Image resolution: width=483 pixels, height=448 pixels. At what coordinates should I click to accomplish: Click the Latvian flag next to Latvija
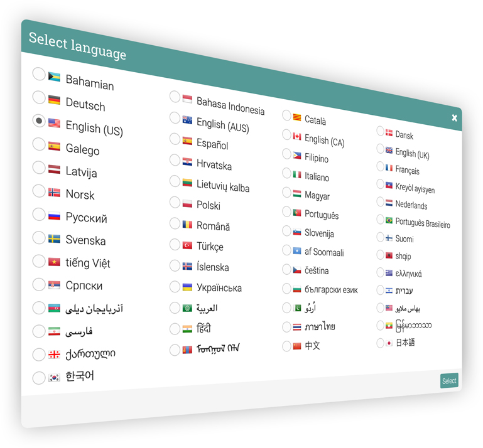(x=54, y=169)
